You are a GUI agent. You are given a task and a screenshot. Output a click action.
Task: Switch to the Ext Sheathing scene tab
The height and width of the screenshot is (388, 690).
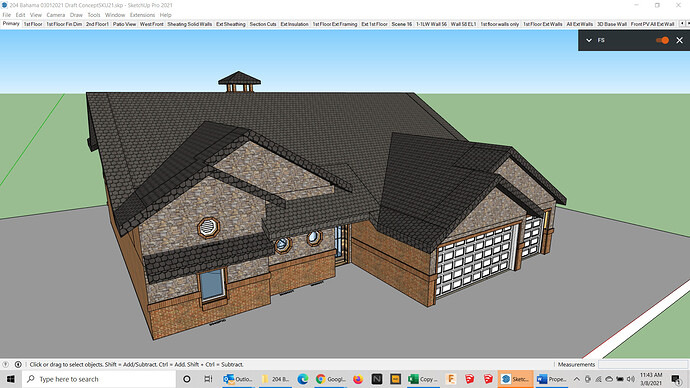pyautogui.click(x=231, y=24)
